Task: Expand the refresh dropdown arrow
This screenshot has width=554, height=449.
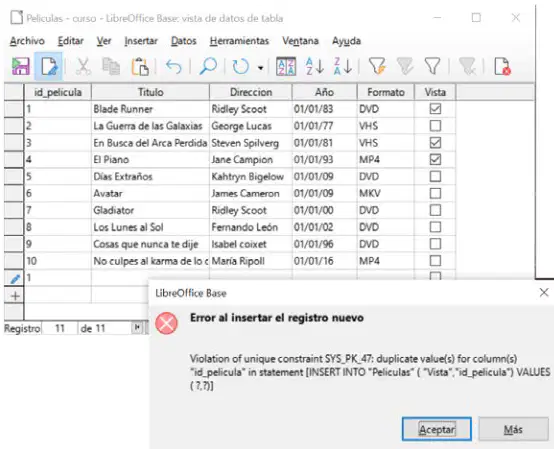Action: tap(260, 67)
